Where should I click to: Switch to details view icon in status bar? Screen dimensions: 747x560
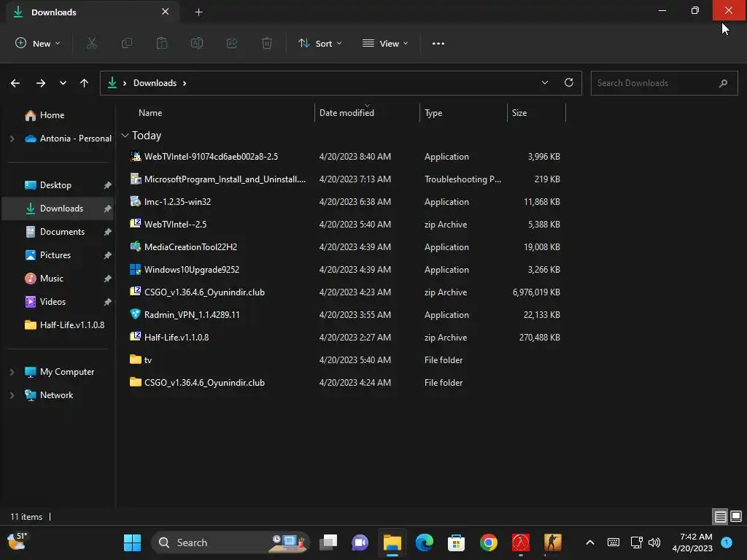tap(720, 517)
